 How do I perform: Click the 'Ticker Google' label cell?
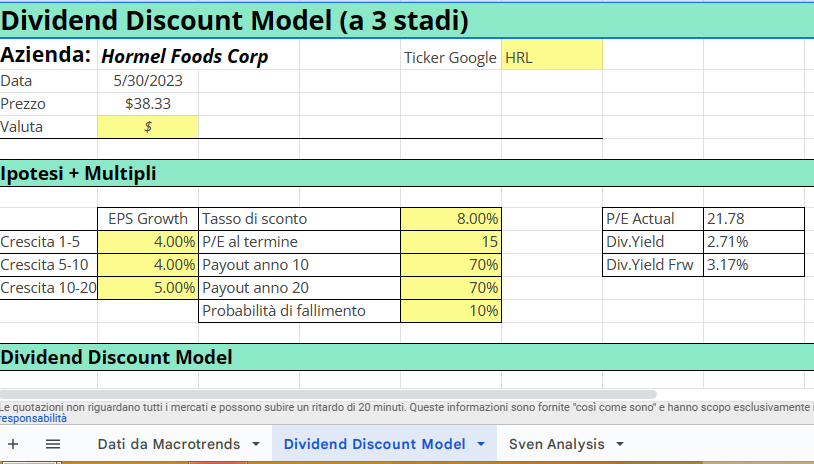tap(451, 55)
